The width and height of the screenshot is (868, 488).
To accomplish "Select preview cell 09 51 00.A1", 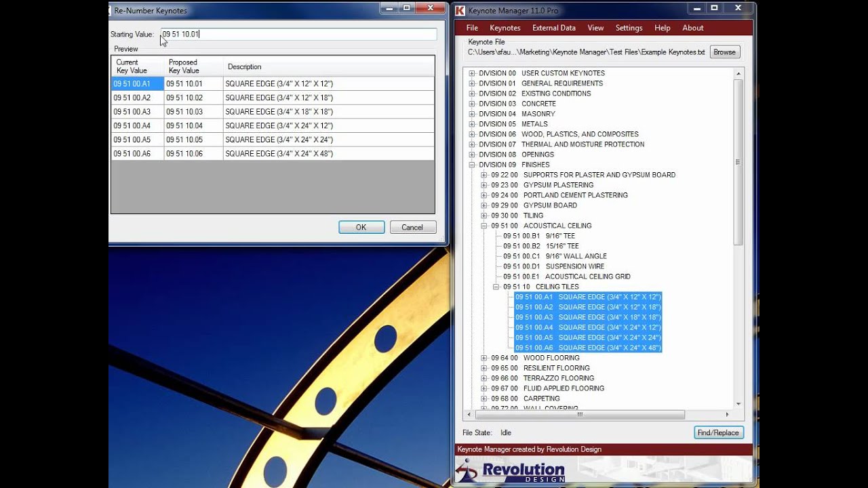I will pyautogui.click(x=138, y=84).
